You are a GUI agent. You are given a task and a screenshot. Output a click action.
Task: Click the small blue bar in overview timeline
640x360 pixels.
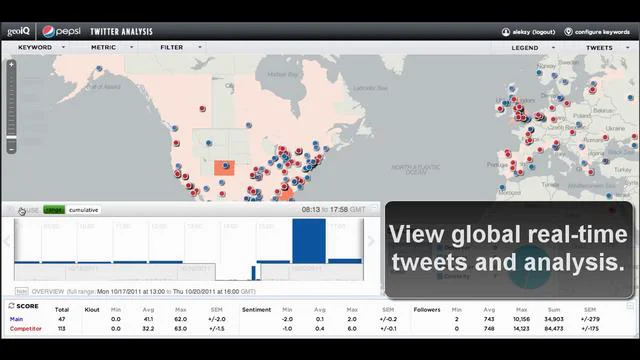click(x=253, y=273)
